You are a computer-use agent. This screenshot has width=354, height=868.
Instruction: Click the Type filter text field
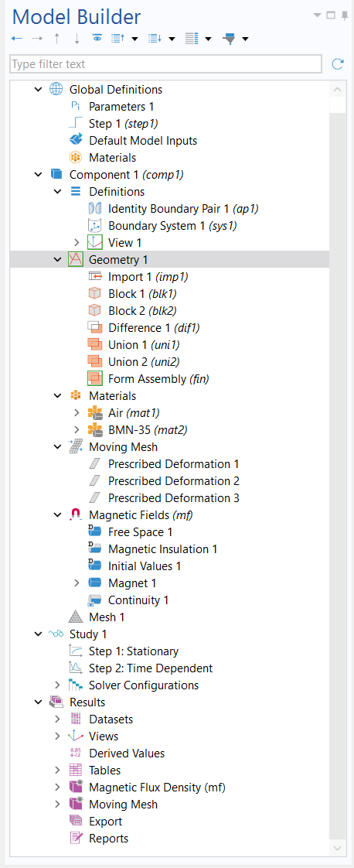[x=166, y=64]
